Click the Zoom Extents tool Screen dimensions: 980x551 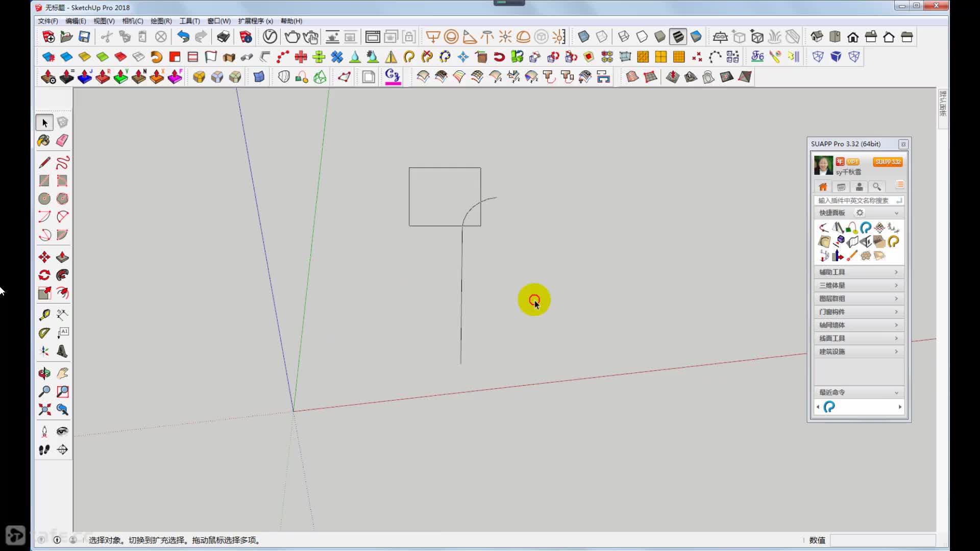44,409
